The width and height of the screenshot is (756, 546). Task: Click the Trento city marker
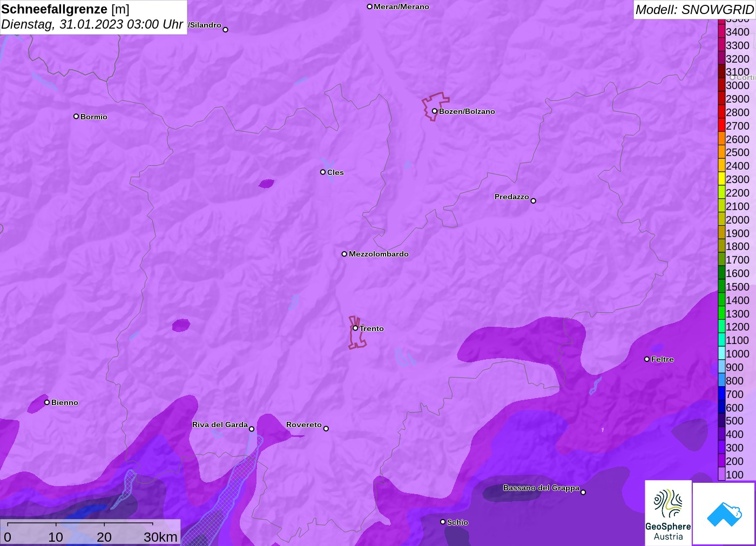tap(355, 328)
